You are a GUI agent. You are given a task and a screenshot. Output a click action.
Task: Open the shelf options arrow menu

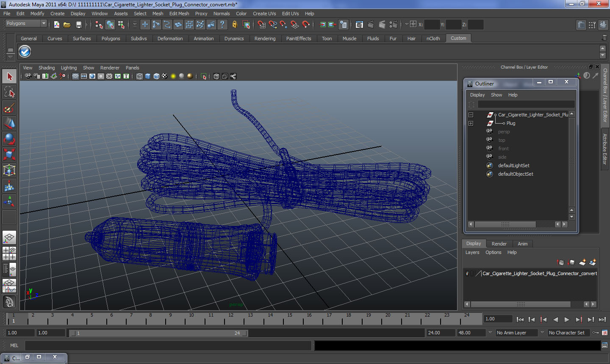point(10,56)
